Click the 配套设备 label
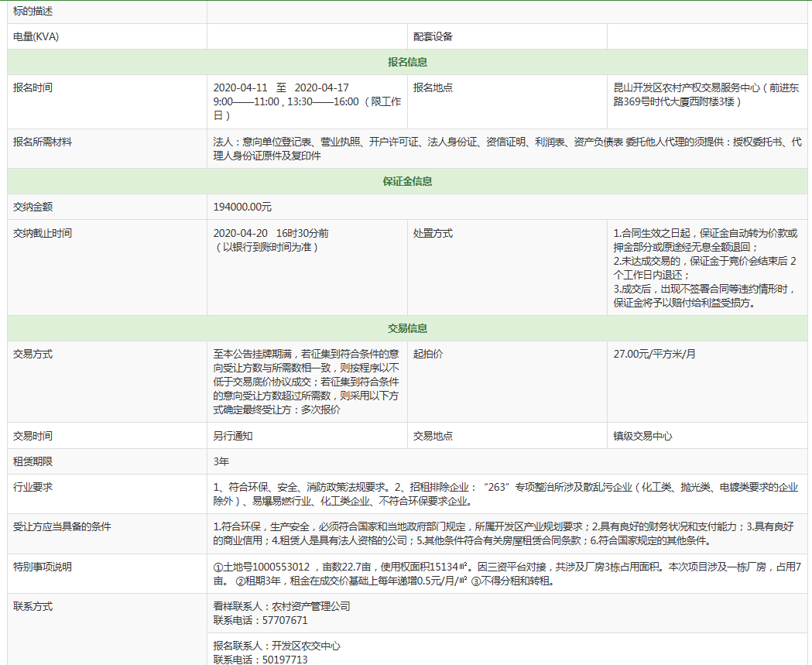 tap(433, 36)
